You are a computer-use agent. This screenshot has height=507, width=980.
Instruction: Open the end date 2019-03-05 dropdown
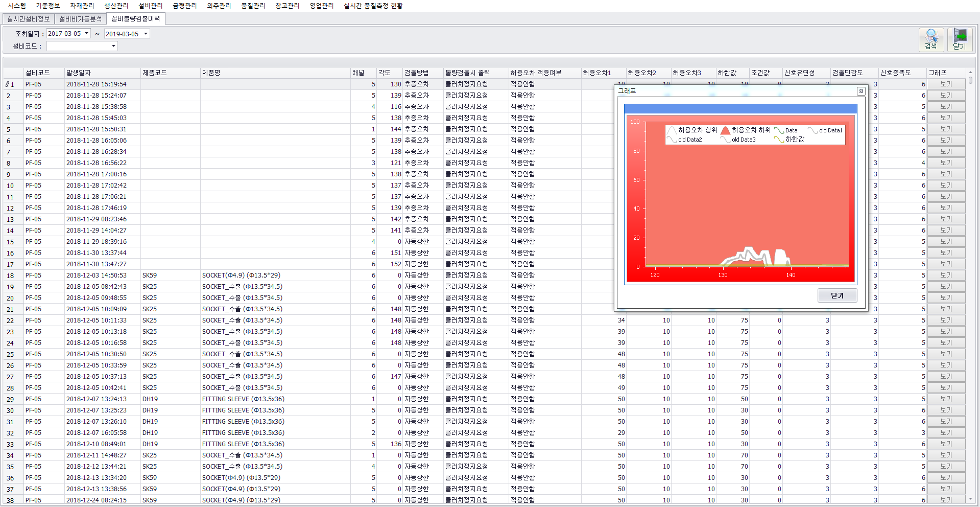(x=146, y=34)
